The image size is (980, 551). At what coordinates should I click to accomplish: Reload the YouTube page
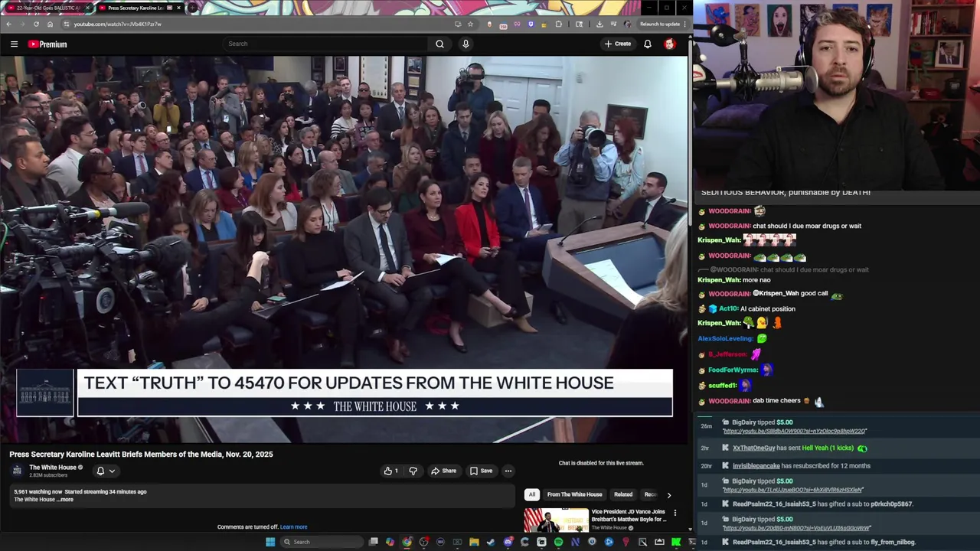point(36,24)
